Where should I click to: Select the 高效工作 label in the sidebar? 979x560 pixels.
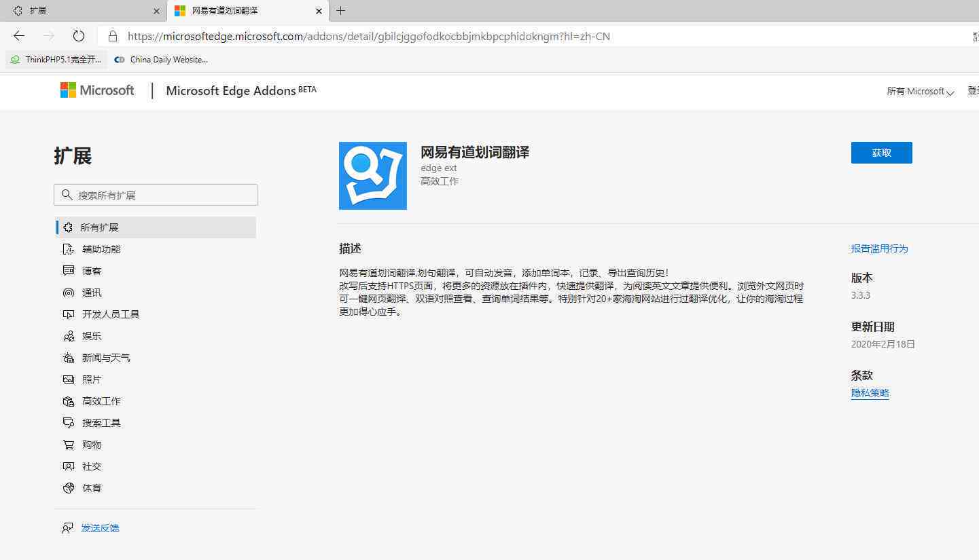click(101, 401)
